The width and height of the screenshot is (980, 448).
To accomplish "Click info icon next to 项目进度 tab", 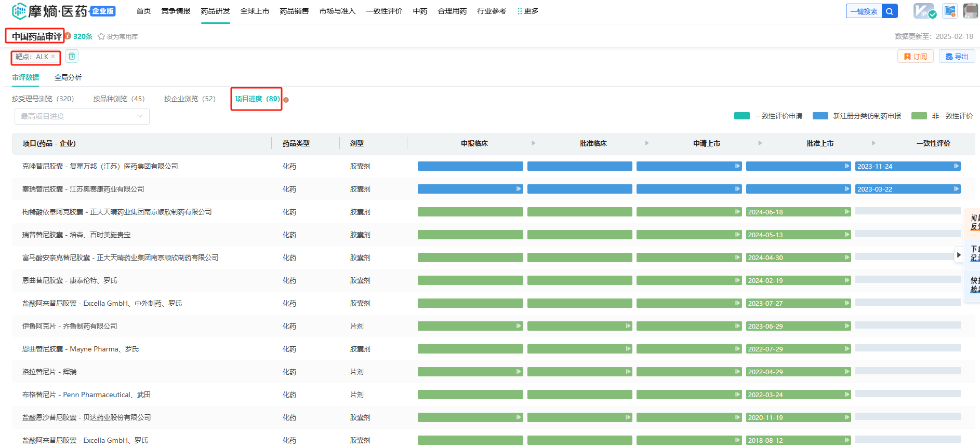I will [x=286, y=100].
